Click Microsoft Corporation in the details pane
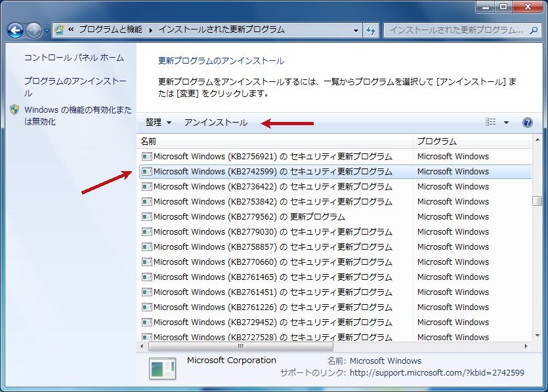Viewport: 548px width, 392px height. coord(232,361)
